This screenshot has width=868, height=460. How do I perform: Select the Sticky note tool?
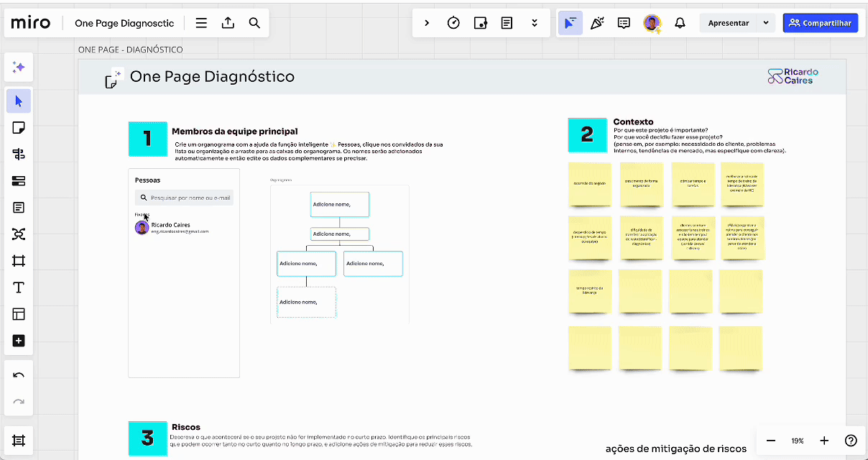[19, 128]
